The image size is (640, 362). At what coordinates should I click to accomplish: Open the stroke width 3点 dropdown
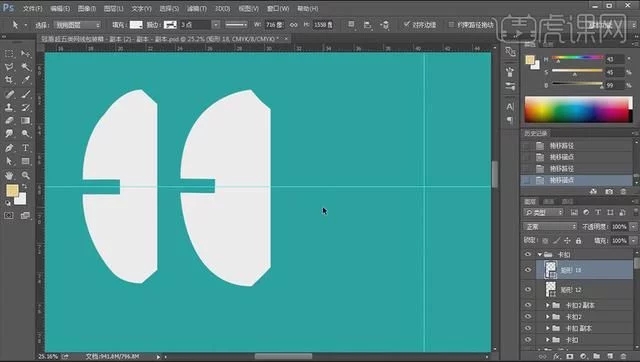216,25
